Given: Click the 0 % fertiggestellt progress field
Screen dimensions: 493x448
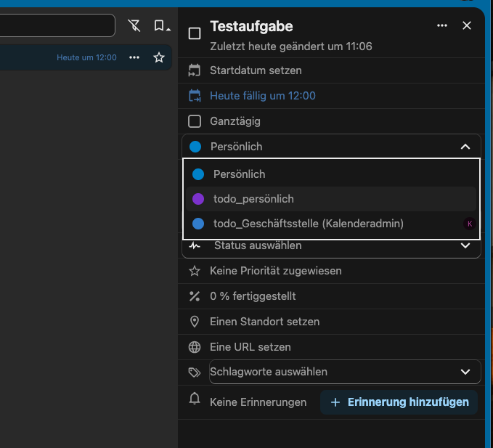Looking at the screenshot, I should pyautogui.click(x=252, y=296).
